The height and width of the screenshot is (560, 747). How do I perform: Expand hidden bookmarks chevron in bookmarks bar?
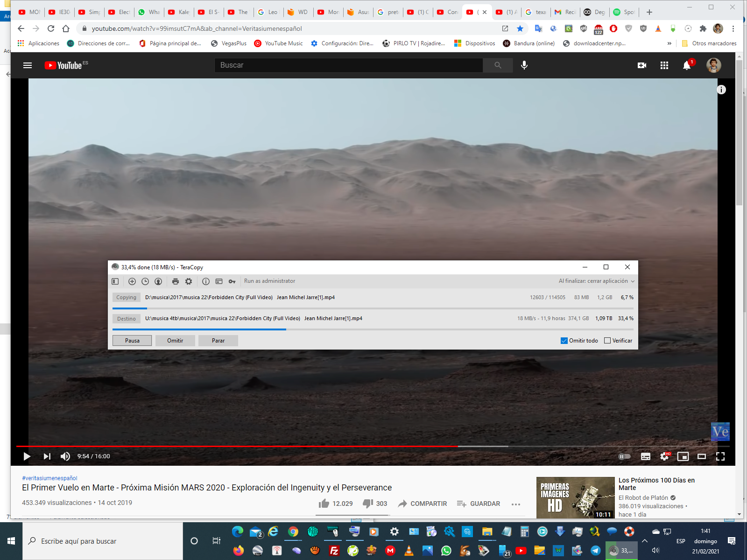pyautogui.click(x=669, y=43)
